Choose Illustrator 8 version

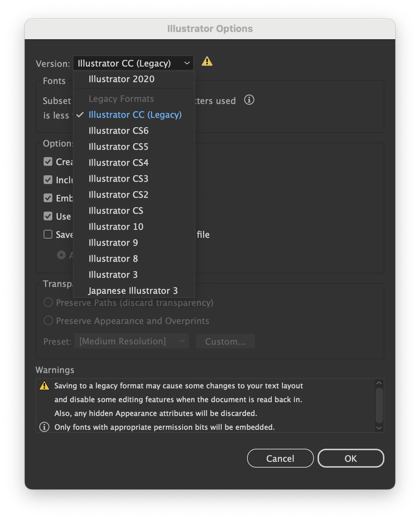(x=134, y=259)
